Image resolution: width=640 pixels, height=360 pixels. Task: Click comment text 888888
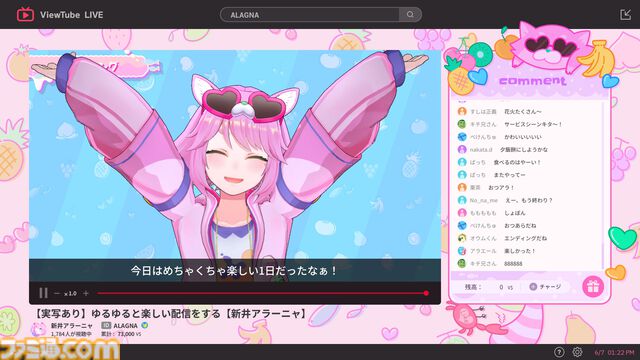513,264
